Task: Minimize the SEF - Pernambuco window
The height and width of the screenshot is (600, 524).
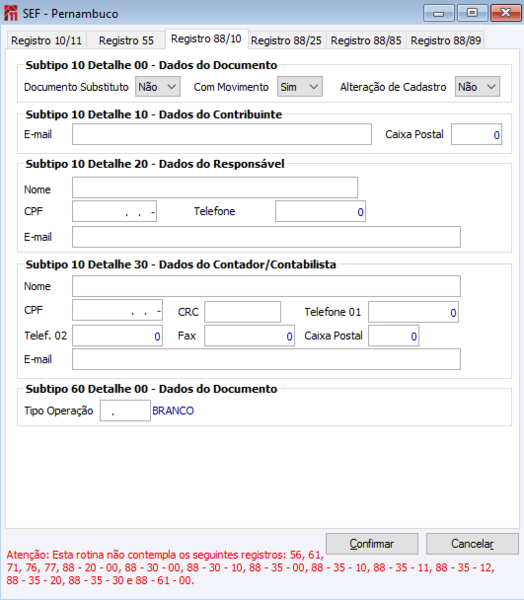Action: [x=439, y=13]
